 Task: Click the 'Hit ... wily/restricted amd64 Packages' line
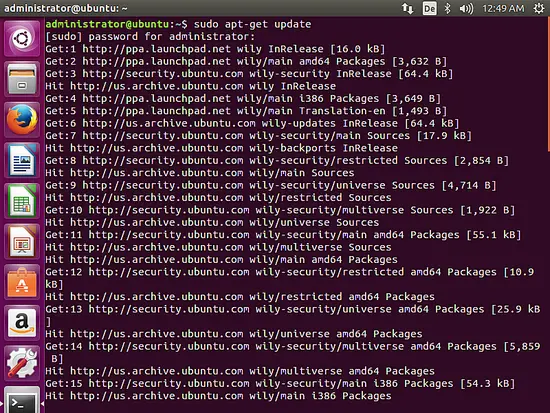(x=240, y=297)
